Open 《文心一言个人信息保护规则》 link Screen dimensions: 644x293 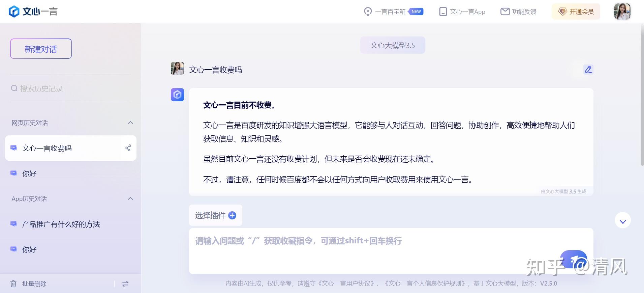[x=426, y=284]
